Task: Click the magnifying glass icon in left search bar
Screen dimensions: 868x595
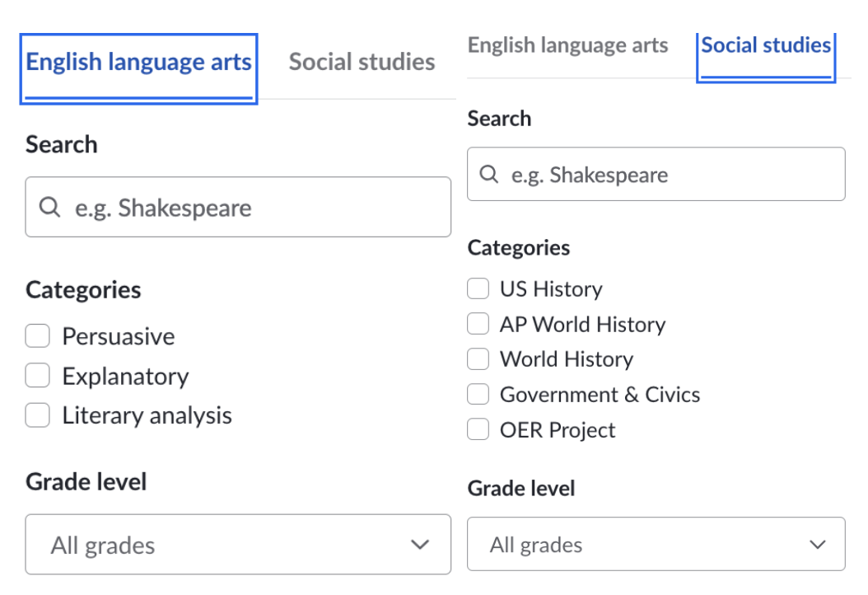Action: [49, 207]
